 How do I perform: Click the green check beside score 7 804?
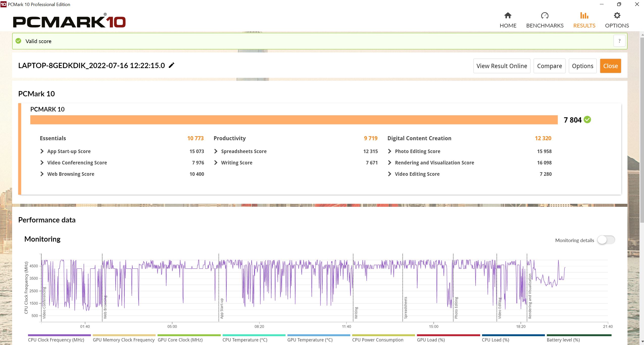(587, 120)
